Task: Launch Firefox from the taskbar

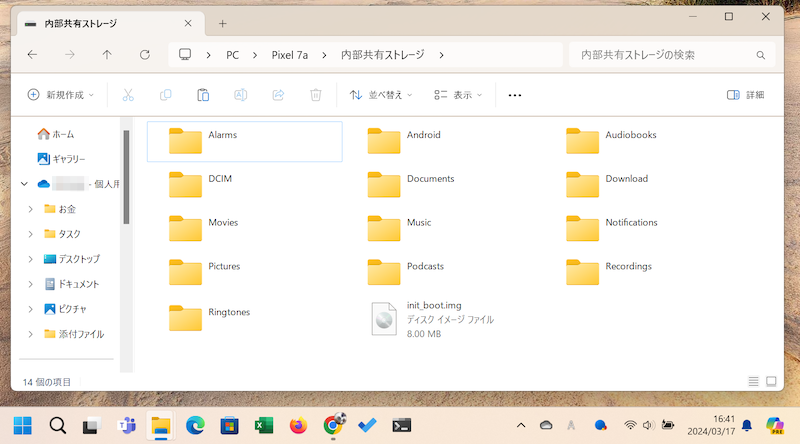Action: coord(297,425)
